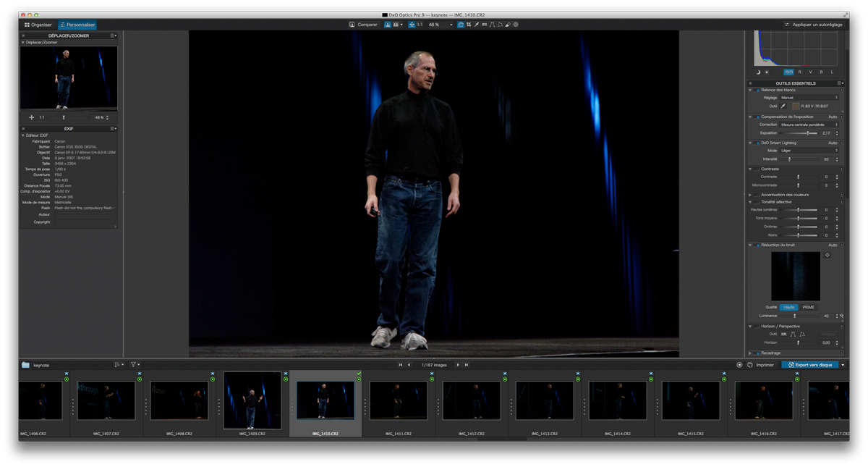The height and width of the screenshot is (467, 868).
Task: Switch to the Organiser tab
Action: tap(38, 25)
